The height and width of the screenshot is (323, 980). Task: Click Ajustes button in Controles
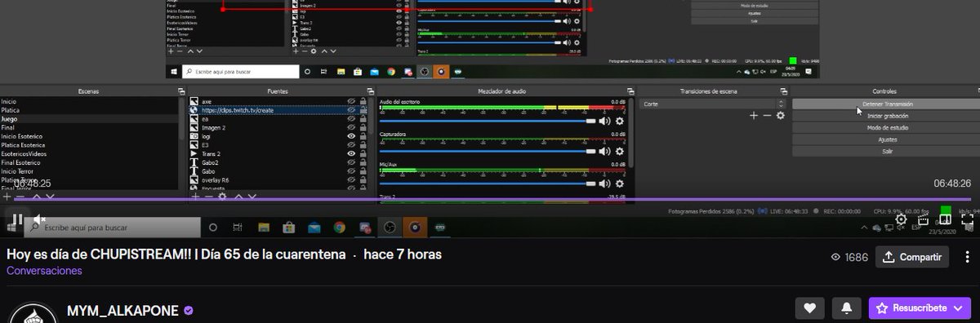coord(888,139)
